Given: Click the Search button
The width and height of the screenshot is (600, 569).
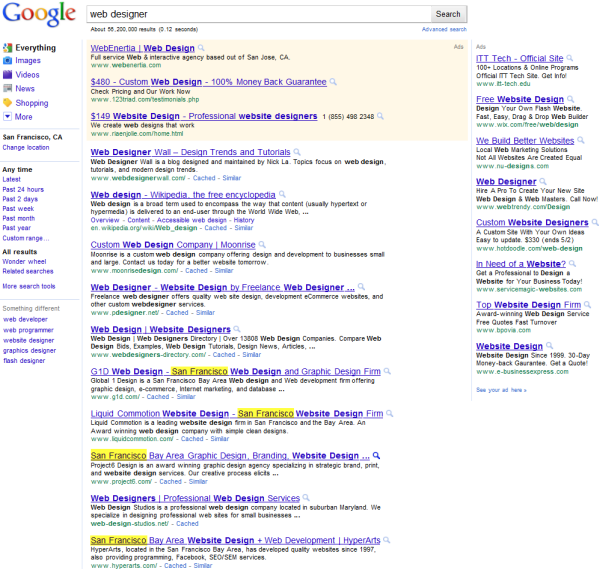Looking at the screenshot, I should point(448,14).
